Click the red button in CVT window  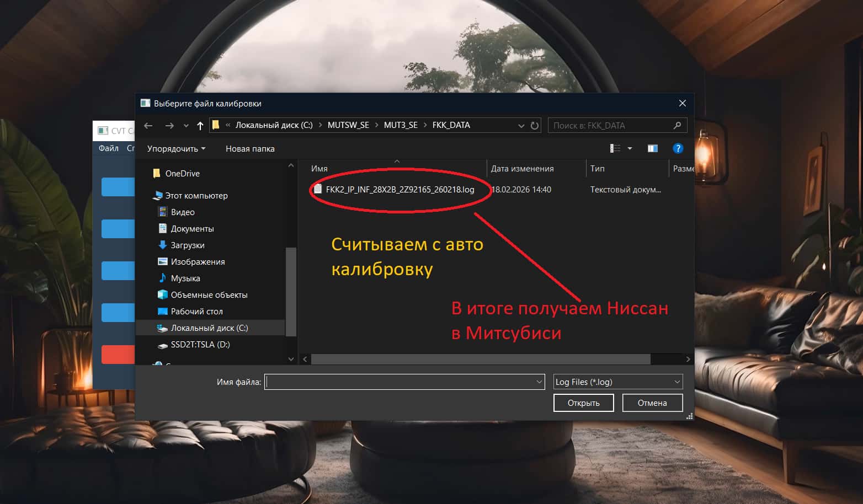[118, 354]
